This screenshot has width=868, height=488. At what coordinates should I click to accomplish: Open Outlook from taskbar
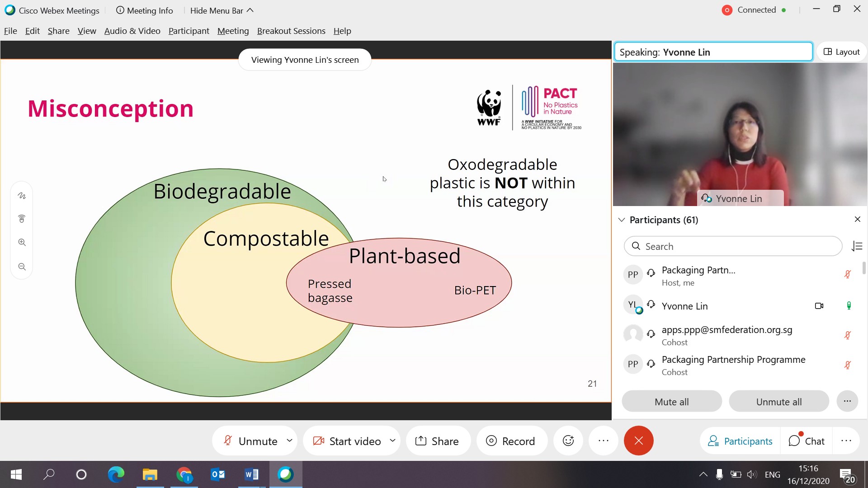tap(218, 474)
